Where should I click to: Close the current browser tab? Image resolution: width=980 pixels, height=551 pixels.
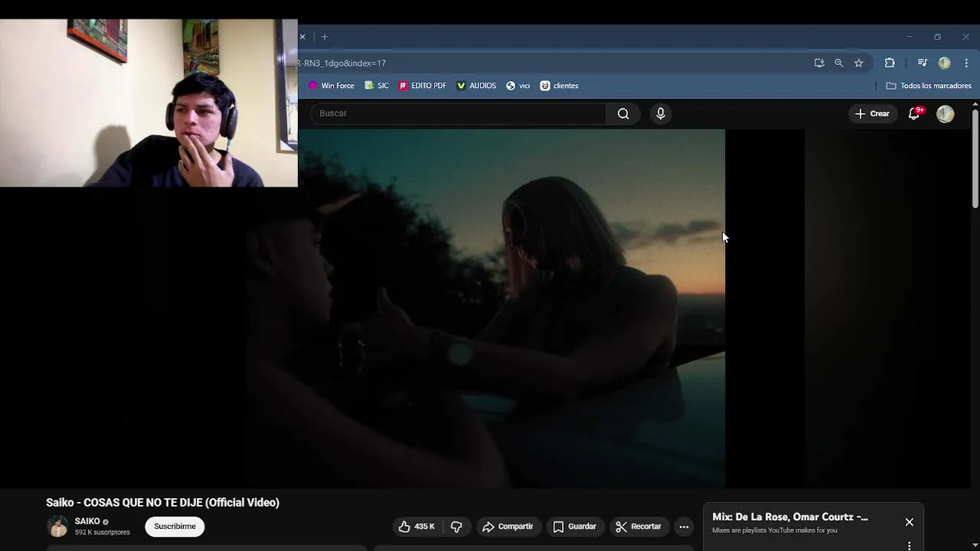[x=302, y=37]
